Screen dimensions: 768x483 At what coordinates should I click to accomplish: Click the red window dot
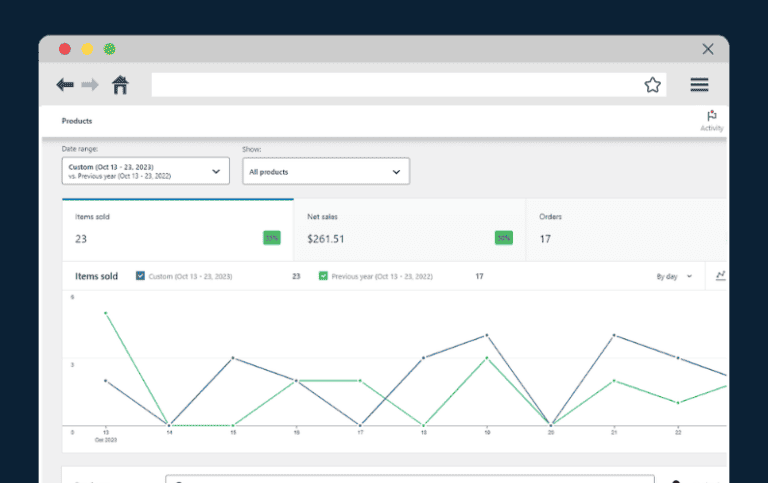[x=65, y=49]
